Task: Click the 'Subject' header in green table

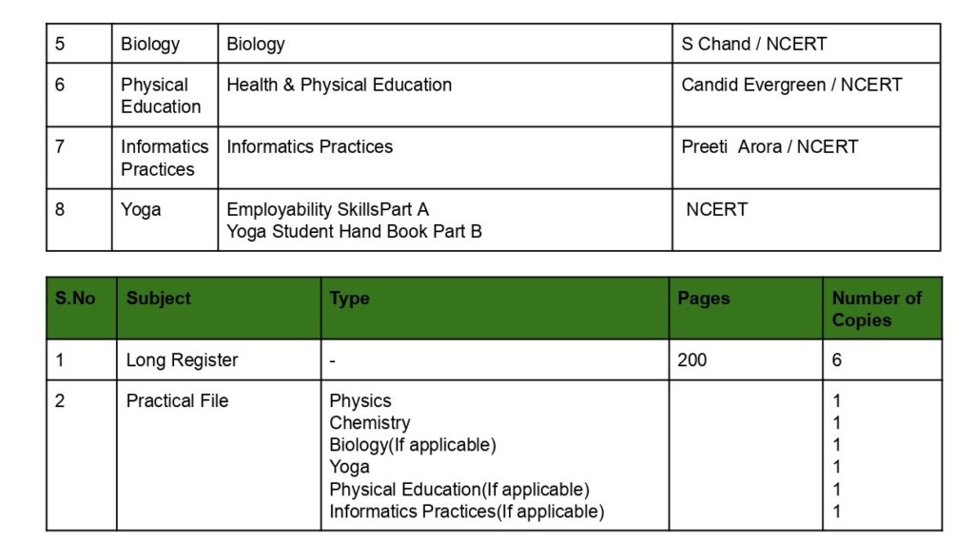Action: (158, 299)
